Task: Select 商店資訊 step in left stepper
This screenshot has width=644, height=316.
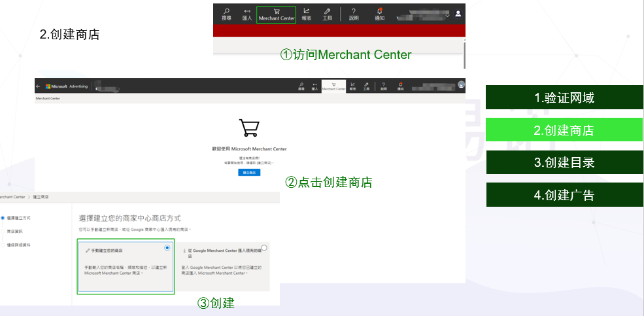Action: (x=12, y=232)
